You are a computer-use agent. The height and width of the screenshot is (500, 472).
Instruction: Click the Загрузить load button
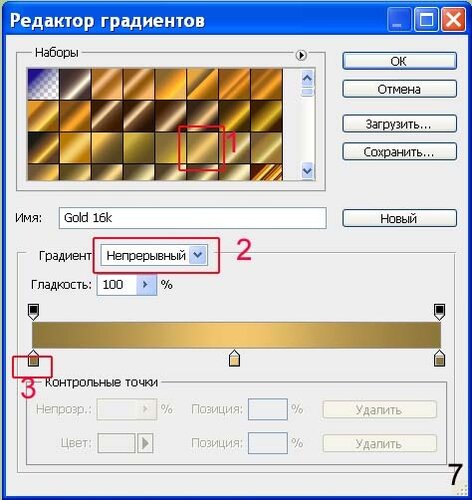tap(399, 124)
